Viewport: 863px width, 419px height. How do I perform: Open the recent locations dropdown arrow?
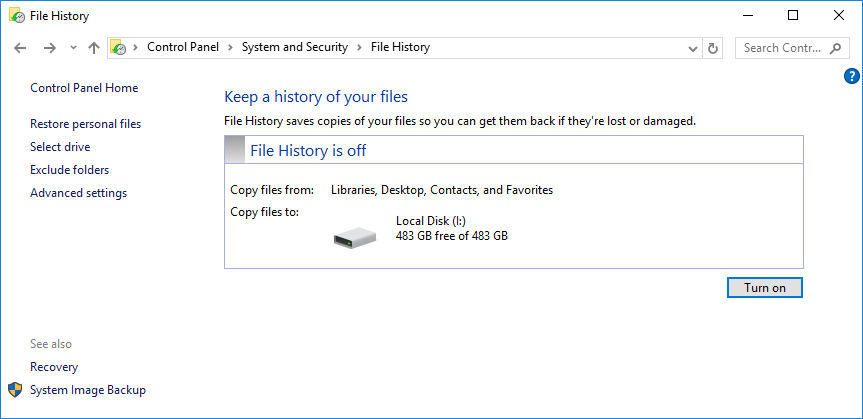pos(73,48)
